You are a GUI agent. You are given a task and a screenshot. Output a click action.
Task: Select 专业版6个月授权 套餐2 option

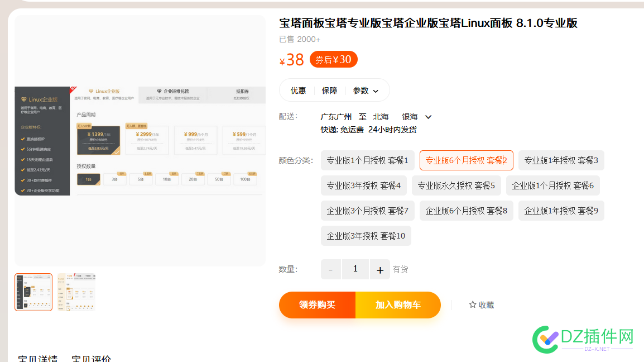[x=466, y=160]
